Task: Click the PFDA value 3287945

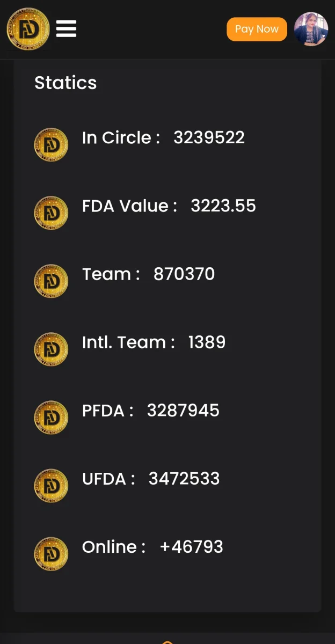Action: (x=183, y=410)
